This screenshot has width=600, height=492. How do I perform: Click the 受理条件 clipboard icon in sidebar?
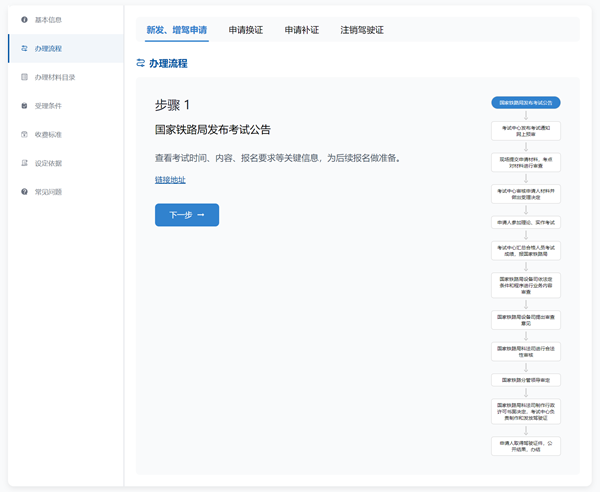pyautogui.click(x=24, y=105)
